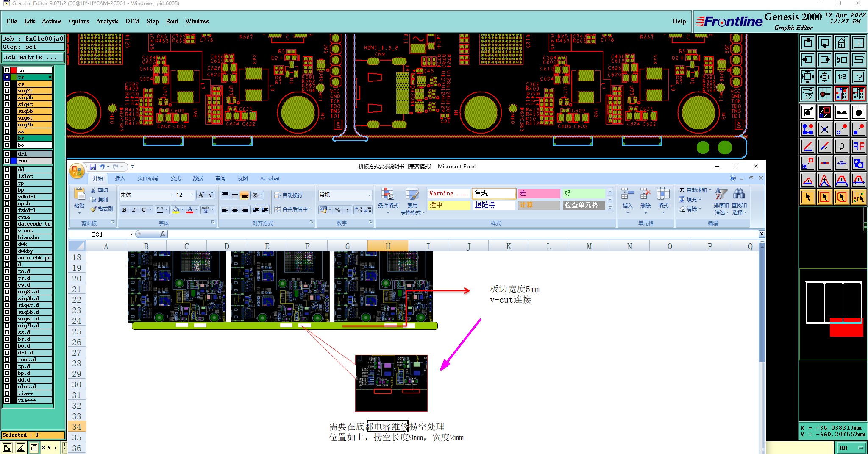Select the green 好 cell style swatch
Screen dimensions: 868x454
coord(583,193)
